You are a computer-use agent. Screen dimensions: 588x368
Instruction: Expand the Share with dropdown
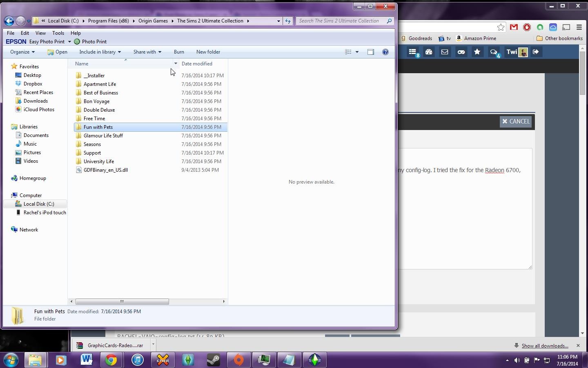(147, 52)
